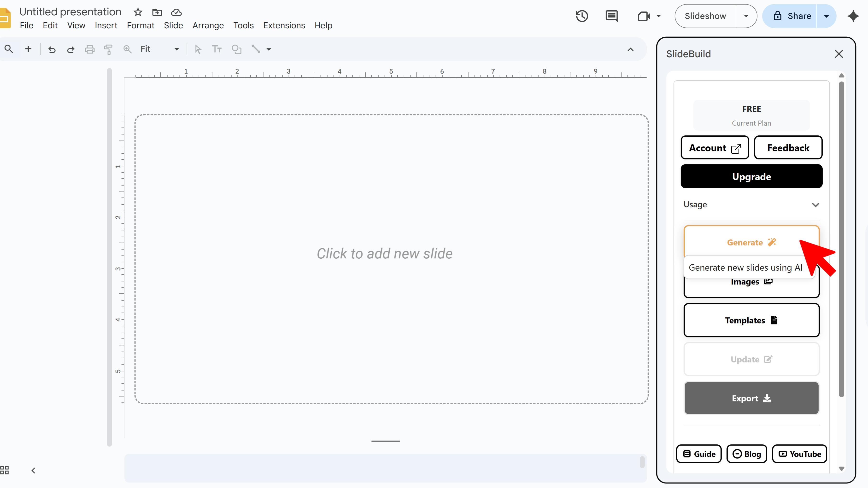This screenshot has width=868, height=488.
Task: Open the Slideshow options dropdown arrow
Action: (x=746, y=16)
